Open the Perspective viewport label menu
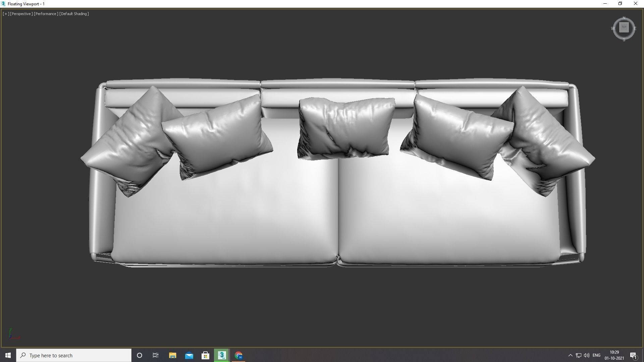The height and width of the screenshot is (362, 644). (x=21, y=14)
